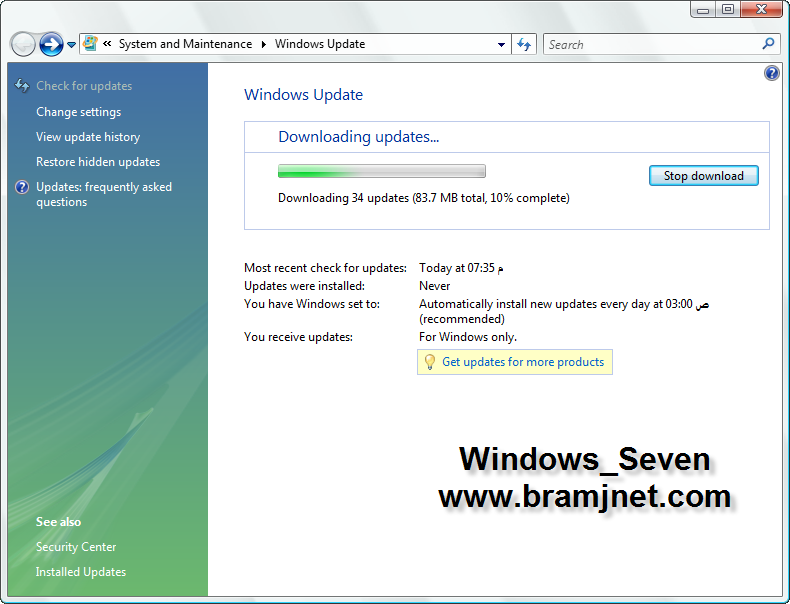Click the Never installed status text
Image resolution: width=790 pixels, height=604 pixels.
pyautogui.click(x=435, y=286)
